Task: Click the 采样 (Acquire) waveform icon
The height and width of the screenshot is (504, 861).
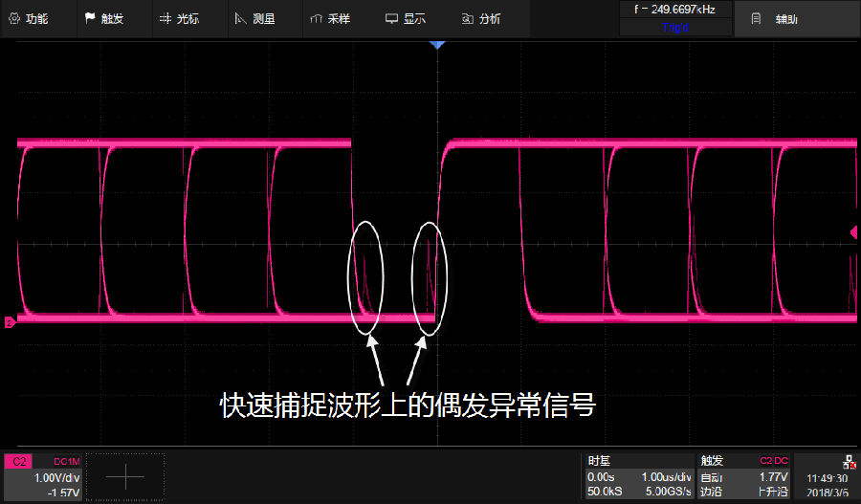Action: (x=316, y=19)
